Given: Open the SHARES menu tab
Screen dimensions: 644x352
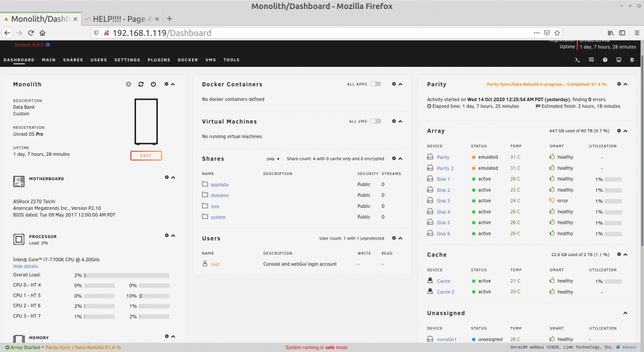Looking at the screenshot, I should click(73, 60).
